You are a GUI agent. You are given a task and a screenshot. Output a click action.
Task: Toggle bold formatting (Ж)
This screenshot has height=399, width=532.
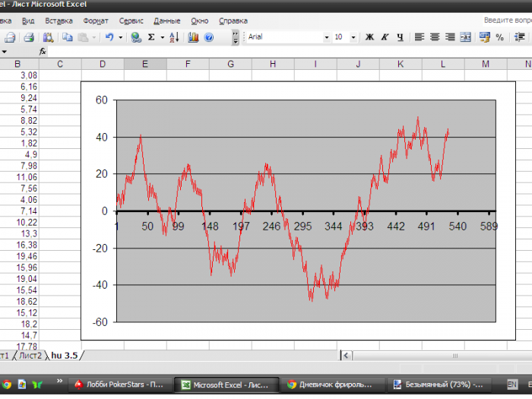click(x=370, y=36)
